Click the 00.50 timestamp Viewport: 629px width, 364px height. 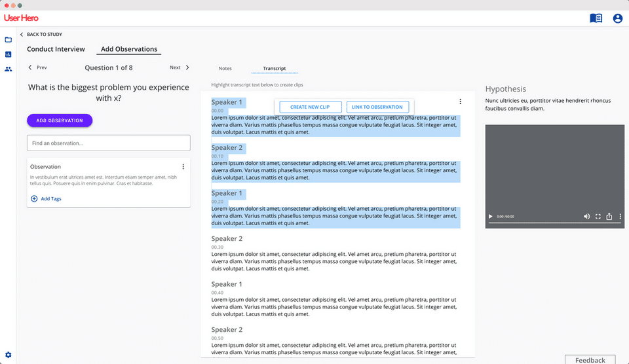pyautogui.click(x=218, y=338)
